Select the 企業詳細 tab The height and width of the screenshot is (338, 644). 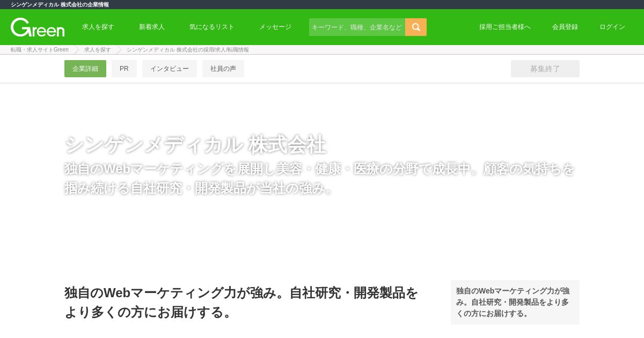[x=85, y=69]
